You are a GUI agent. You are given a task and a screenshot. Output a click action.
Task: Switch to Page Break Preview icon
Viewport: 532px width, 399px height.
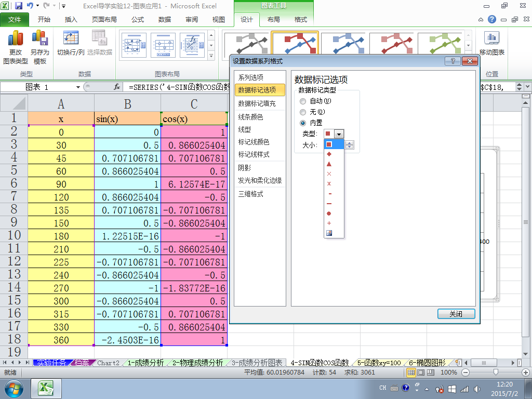coord(430,373)
